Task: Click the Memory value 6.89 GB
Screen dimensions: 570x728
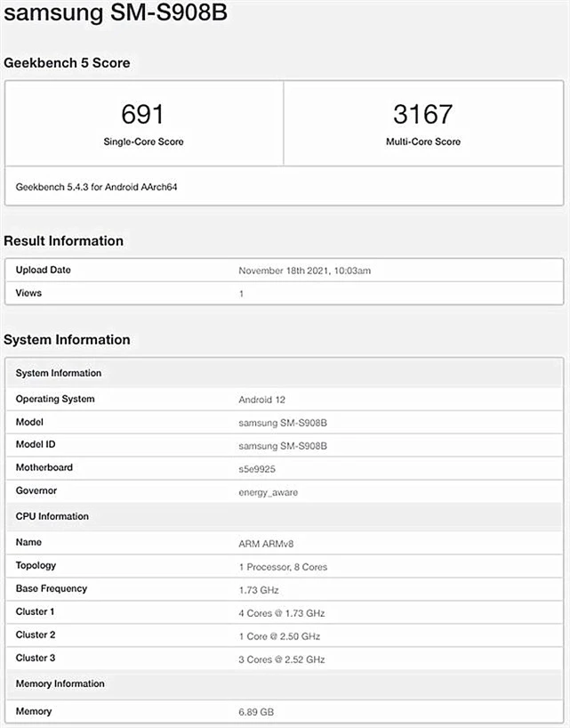Action: click(x=257, y=712)
